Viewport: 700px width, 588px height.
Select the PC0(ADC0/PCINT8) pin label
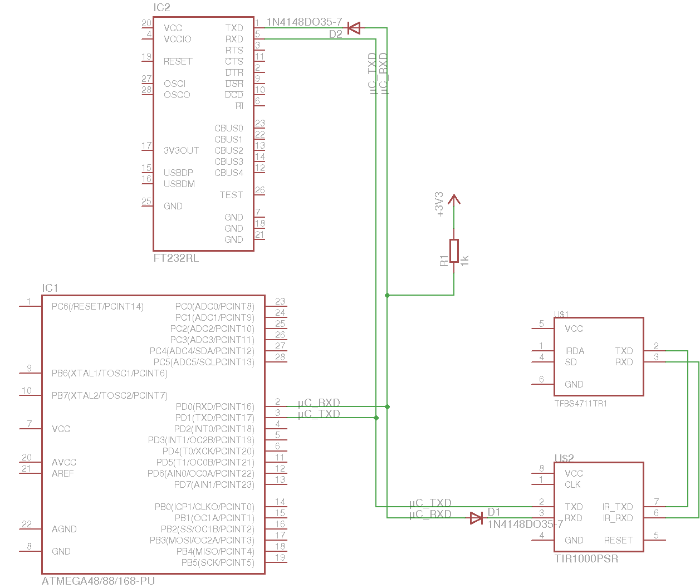point(215,306)
